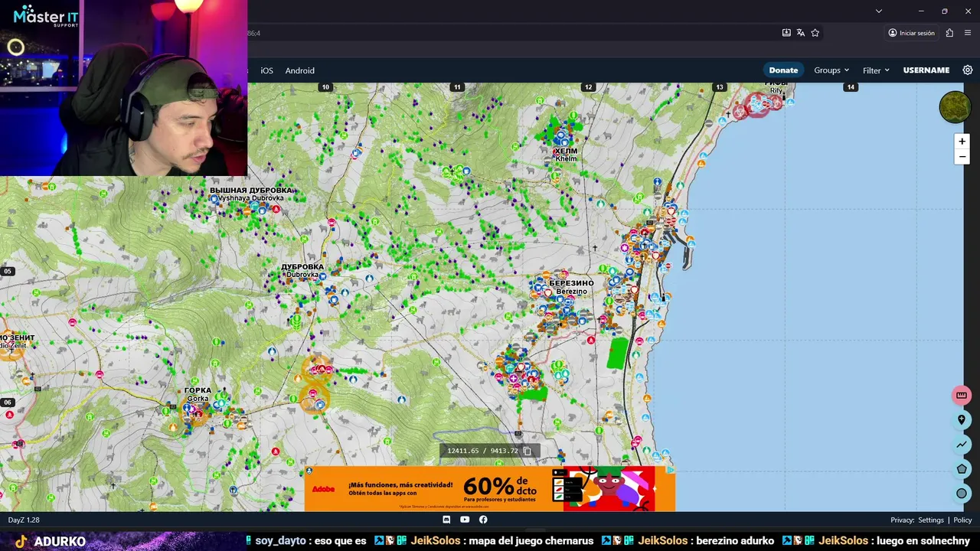Zoom out the map with minus

click(x=962, y=157)
